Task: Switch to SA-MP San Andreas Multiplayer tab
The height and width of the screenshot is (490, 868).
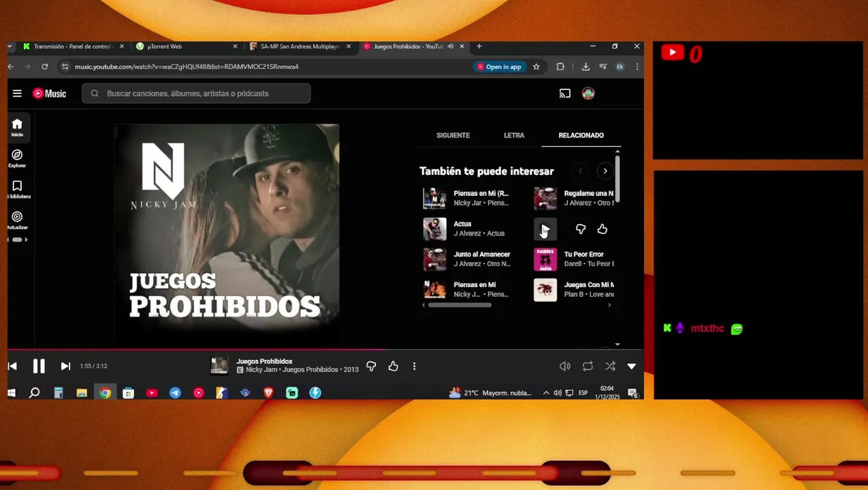Action: pyautogui.click(x=300, y=46)
